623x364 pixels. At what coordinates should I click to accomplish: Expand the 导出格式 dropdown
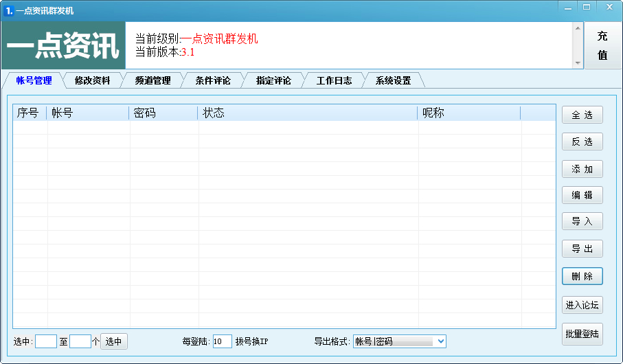coord(440,341)
